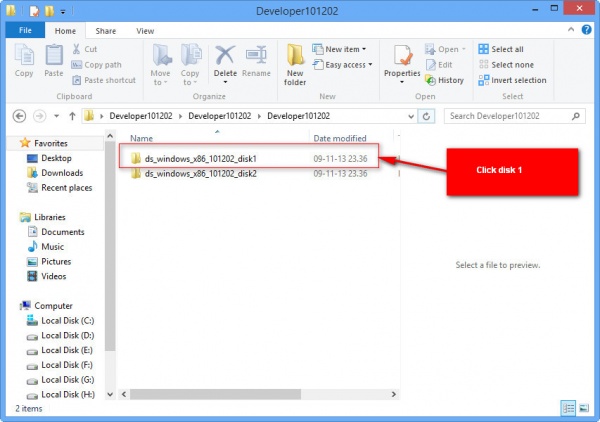
Task: Click Invert selection
Action: pyautogui.click(x=512, y=80)
